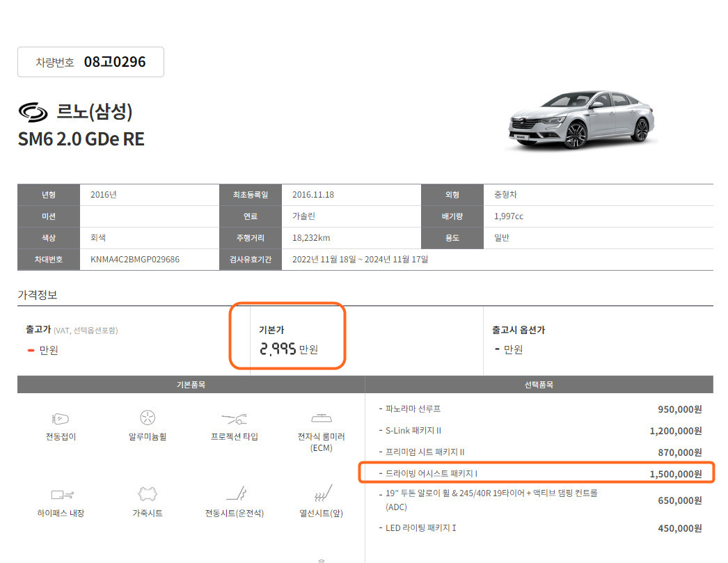This screenshot has height=563, width=728.
Task: Click the 알루미늄휠 wheel icon
Action: pos(147,418)
